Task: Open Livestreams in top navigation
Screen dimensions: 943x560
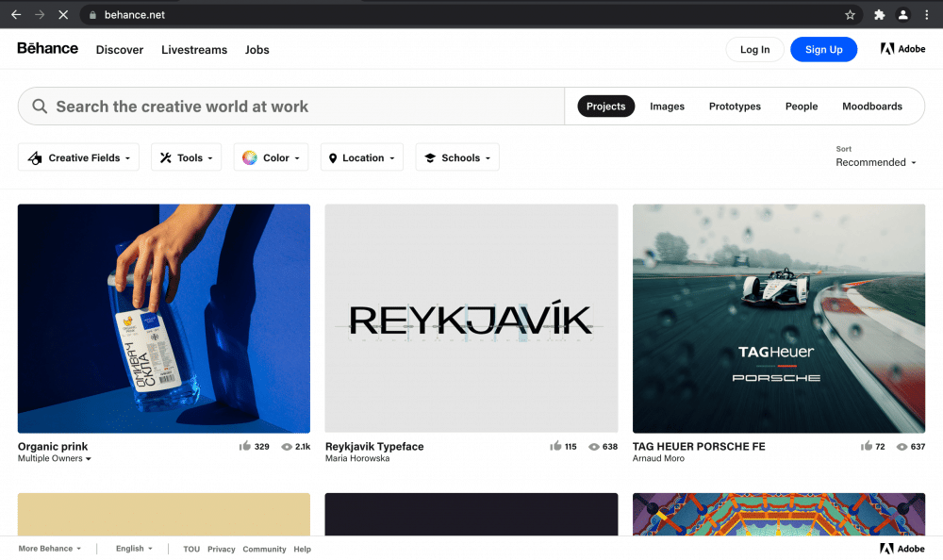Action: pos(194,50)
